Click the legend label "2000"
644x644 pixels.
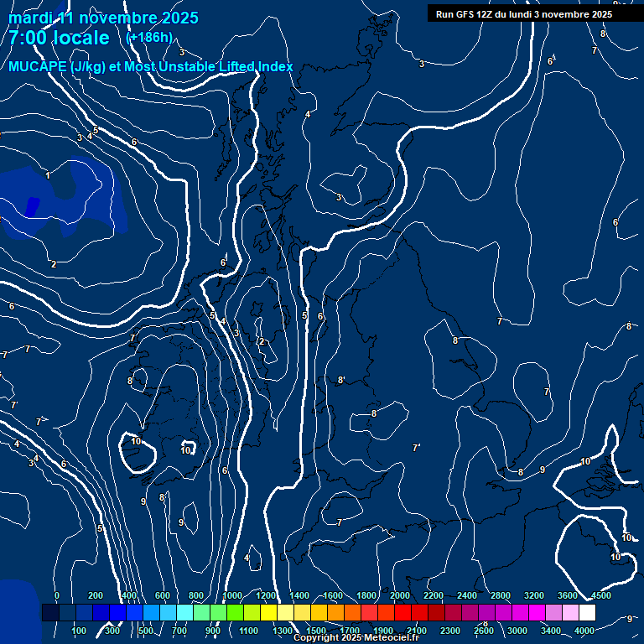pyautogui.click(x=400, y=595)
